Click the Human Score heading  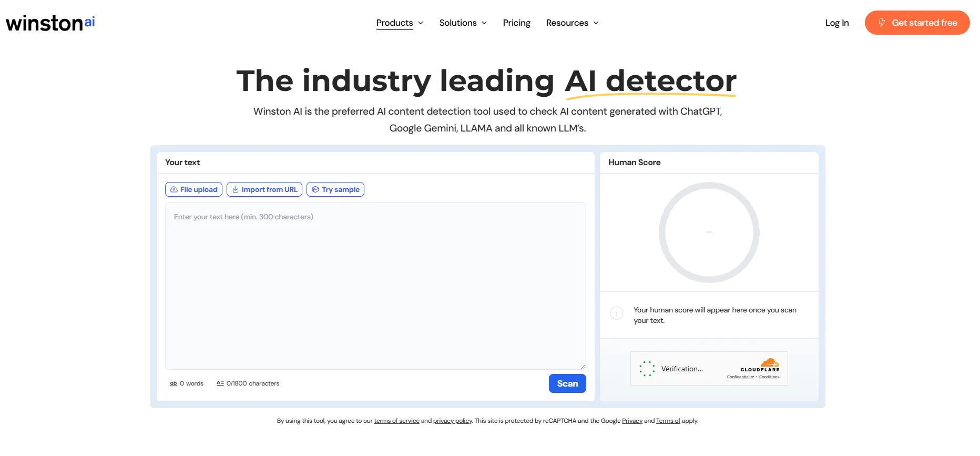(x=635, y=163)
